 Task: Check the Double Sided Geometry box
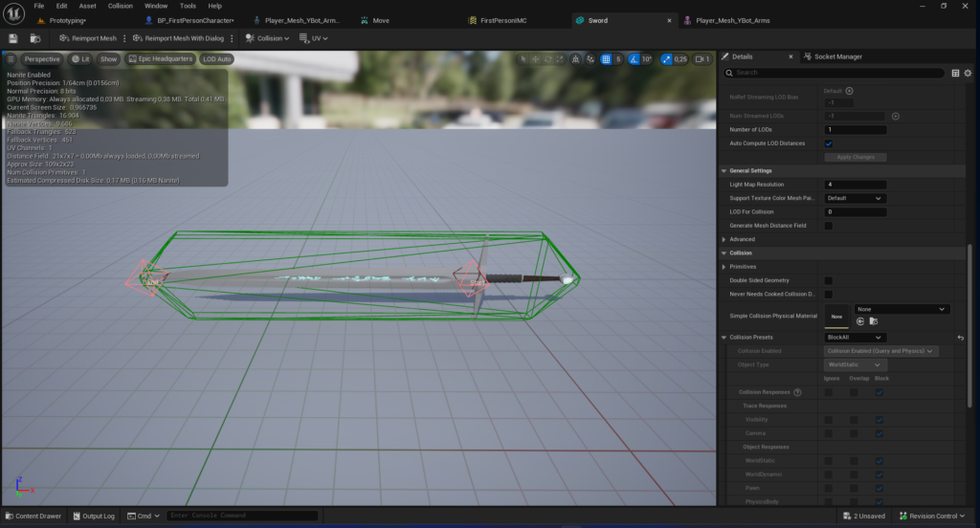829,280
